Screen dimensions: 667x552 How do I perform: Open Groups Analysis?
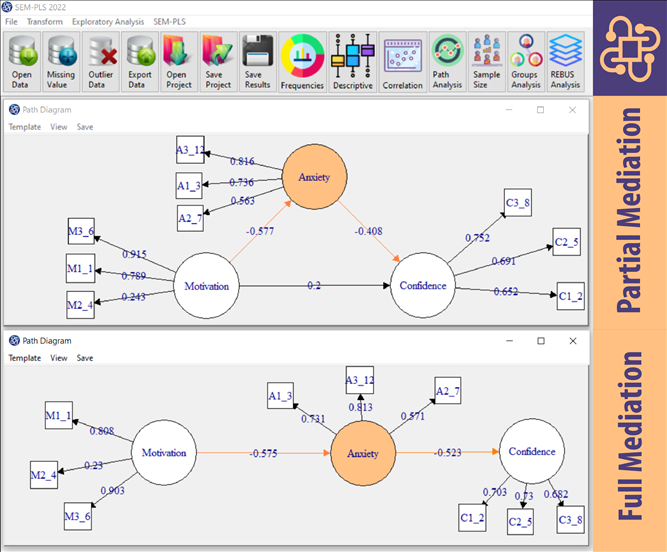526,62
